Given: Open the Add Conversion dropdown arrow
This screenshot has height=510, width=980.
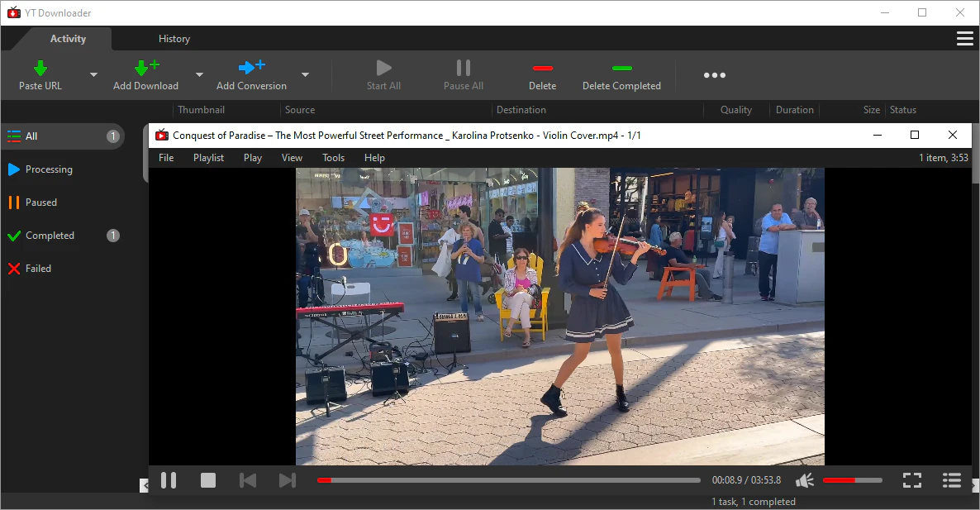Looking at the screenshot, I should [x=304, y=74].
